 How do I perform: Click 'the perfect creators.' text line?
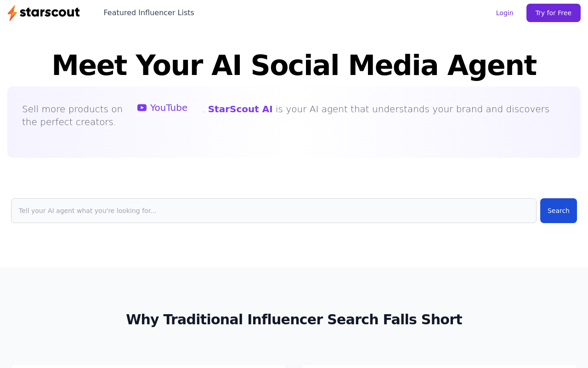69,122
